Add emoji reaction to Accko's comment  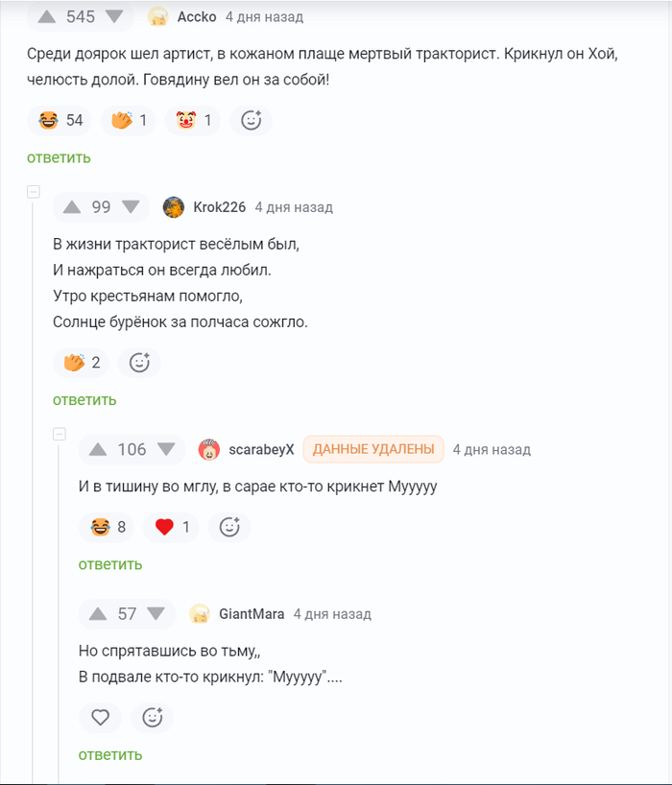click(252, 120)
